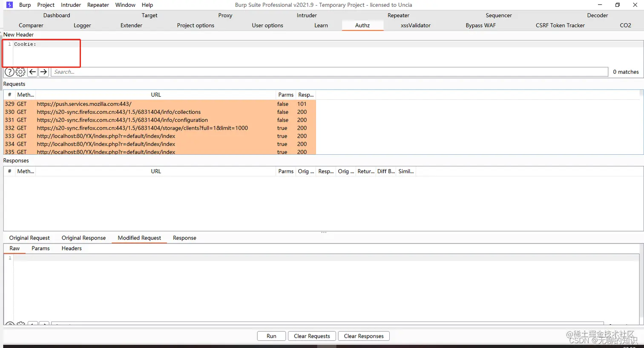Click the Requests table vertical scrollbar
Screen dimensions: 644x348
coord(641,122)
